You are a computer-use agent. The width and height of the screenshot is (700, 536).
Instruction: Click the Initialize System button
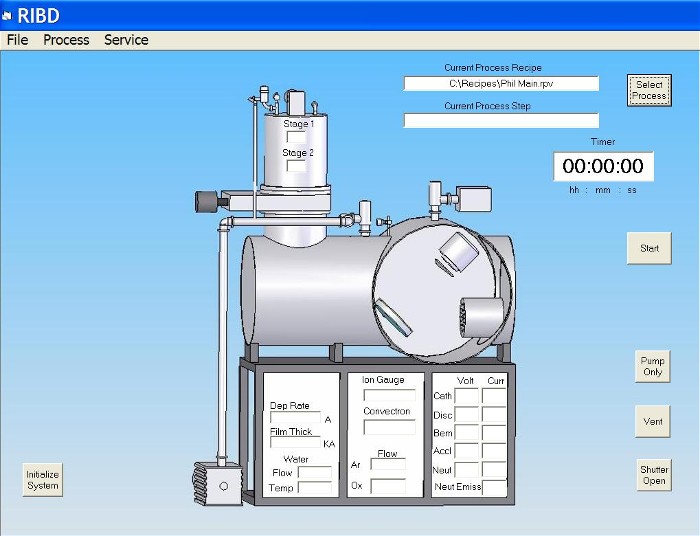click(43, 479)
